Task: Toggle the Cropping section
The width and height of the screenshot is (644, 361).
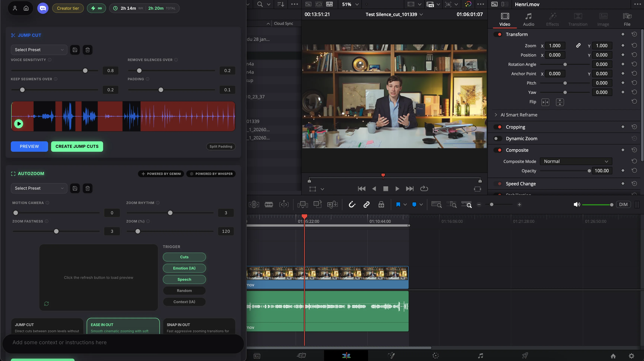Action: click(498, 127)
